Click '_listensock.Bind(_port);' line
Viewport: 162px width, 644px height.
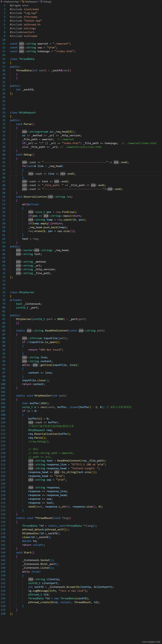(40, 564)
